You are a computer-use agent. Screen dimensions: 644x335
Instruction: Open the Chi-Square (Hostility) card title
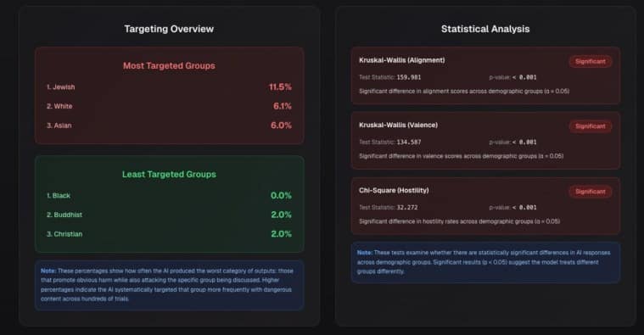click(x=394, y=191)
